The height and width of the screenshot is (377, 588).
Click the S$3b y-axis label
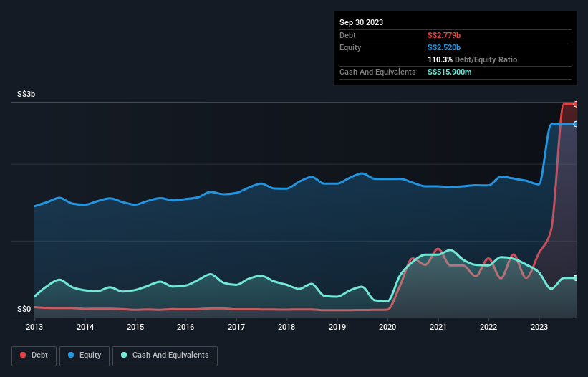[27, 95]
